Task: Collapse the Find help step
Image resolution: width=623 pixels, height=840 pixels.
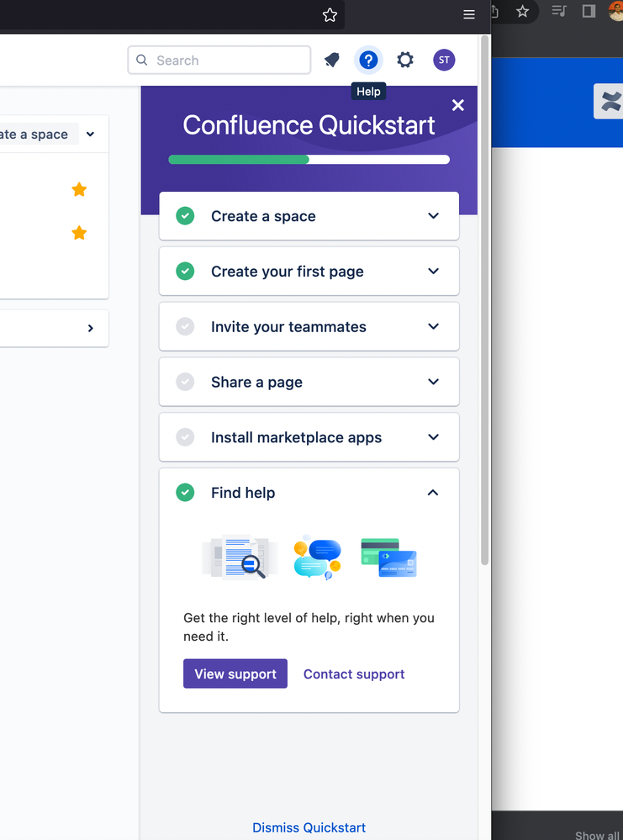Action: pyautogui.click(x=433, y=493)
